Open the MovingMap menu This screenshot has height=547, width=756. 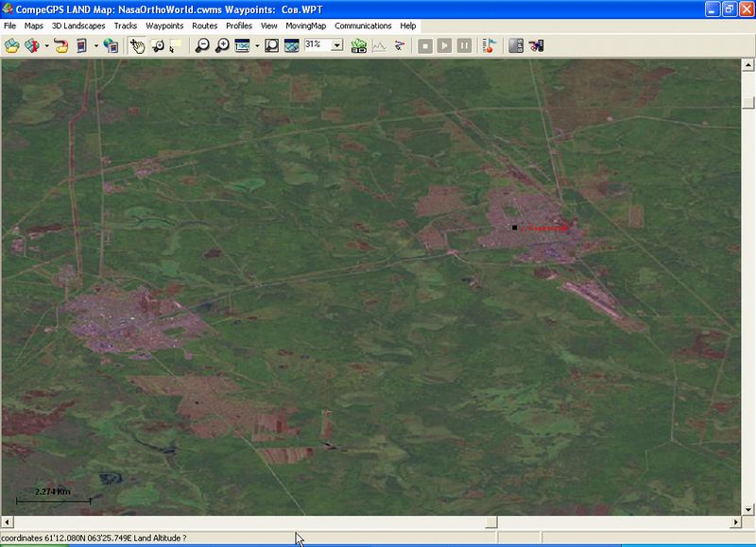(305, 26)
